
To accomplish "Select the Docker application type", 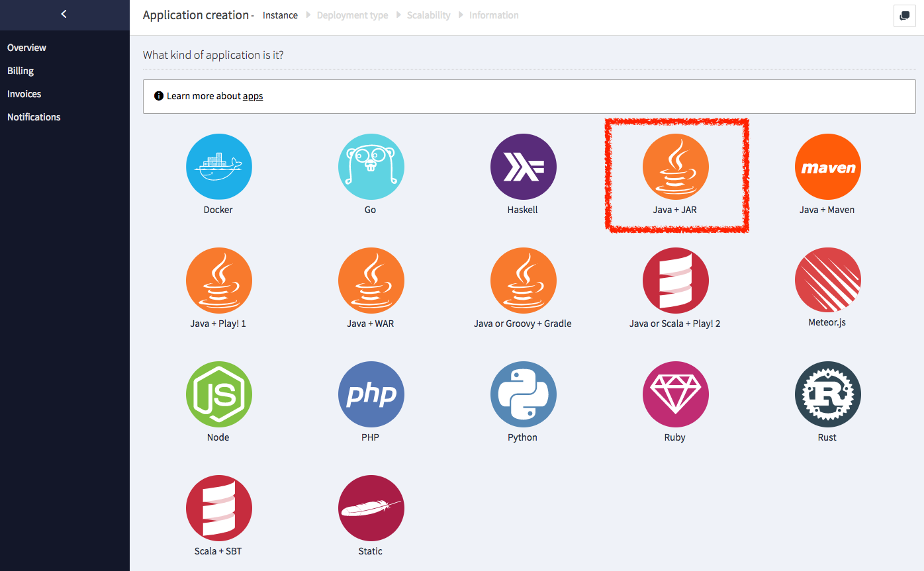I will pos(218,167).
